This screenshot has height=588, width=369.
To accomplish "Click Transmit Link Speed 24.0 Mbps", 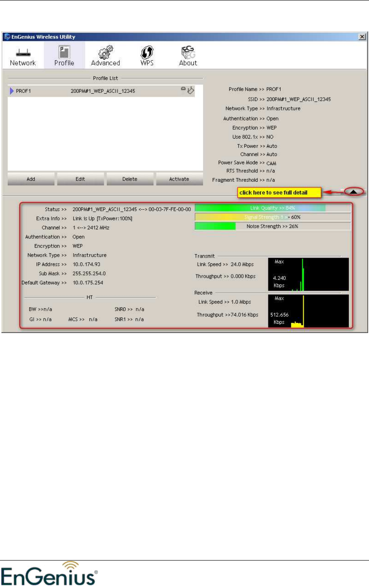I will click(225, 264).
